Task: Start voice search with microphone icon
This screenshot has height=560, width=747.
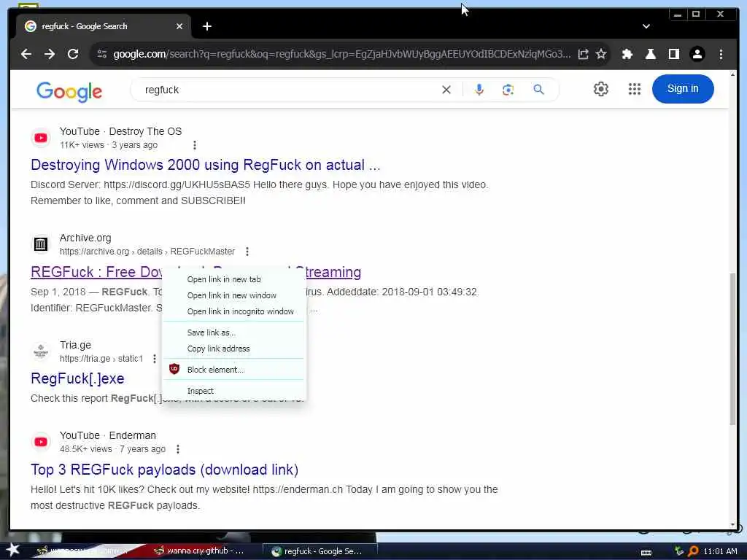Action: [479, 90]
